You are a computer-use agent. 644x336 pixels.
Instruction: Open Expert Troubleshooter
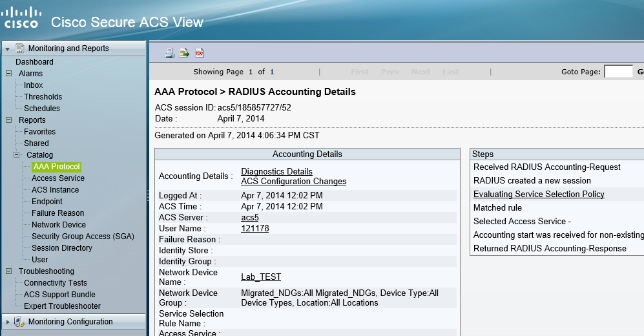point(62,306)
